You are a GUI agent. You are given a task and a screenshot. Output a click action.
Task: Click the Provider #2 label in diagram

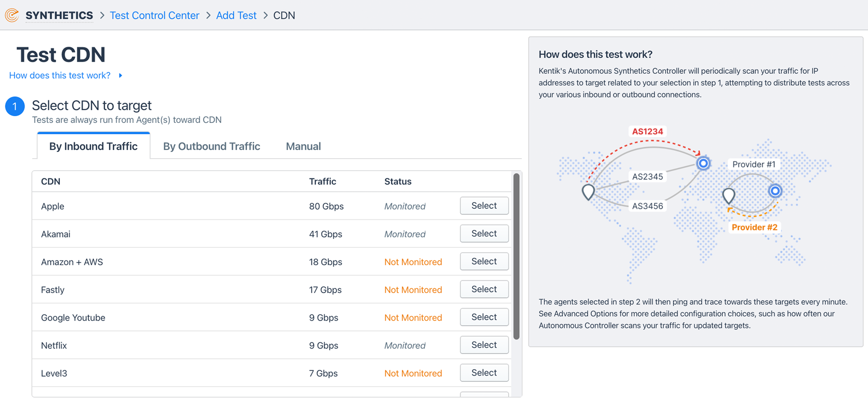coord(755,228)
